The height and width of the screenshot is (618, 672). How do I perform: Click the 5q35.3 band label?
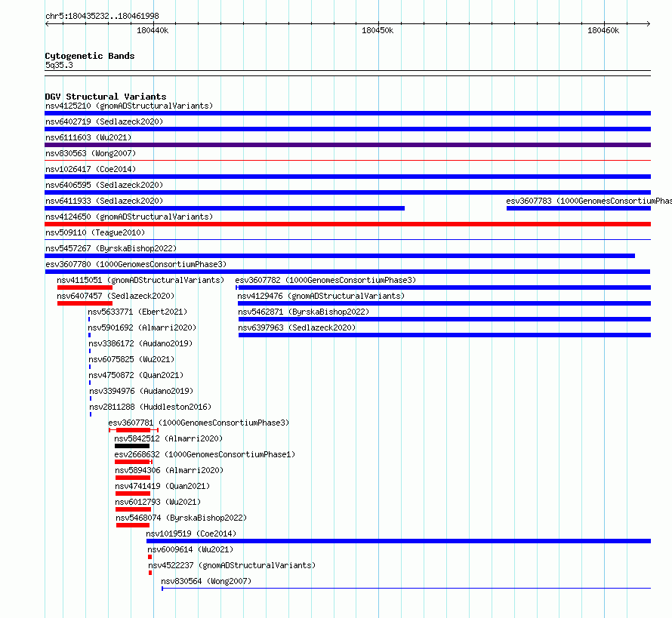(59, 65)
